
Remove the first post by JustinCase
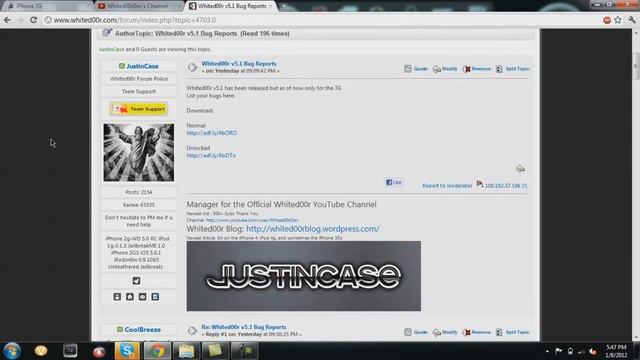[477, 69]
